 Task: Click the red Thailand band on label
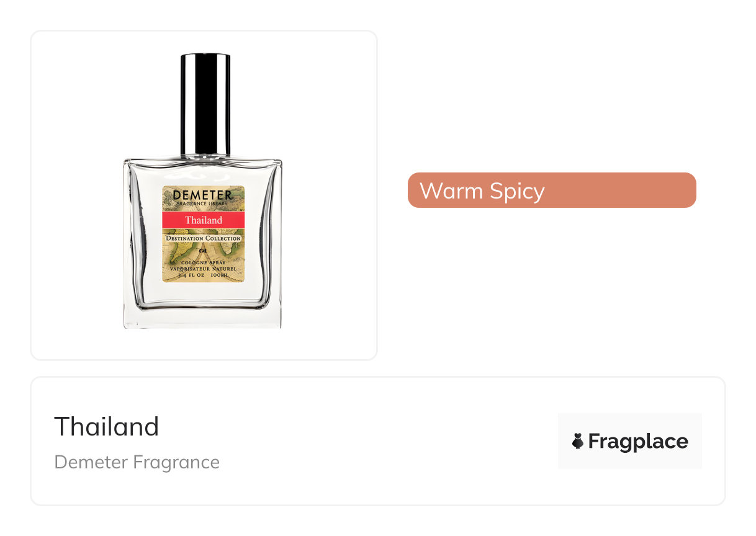click(x=204, y=220)
